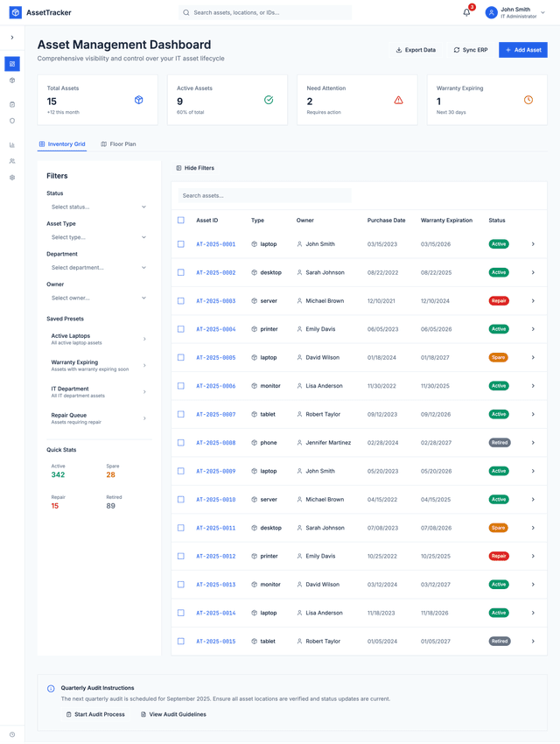Toggle the select-all checkbox in the table header

[181, 221]
